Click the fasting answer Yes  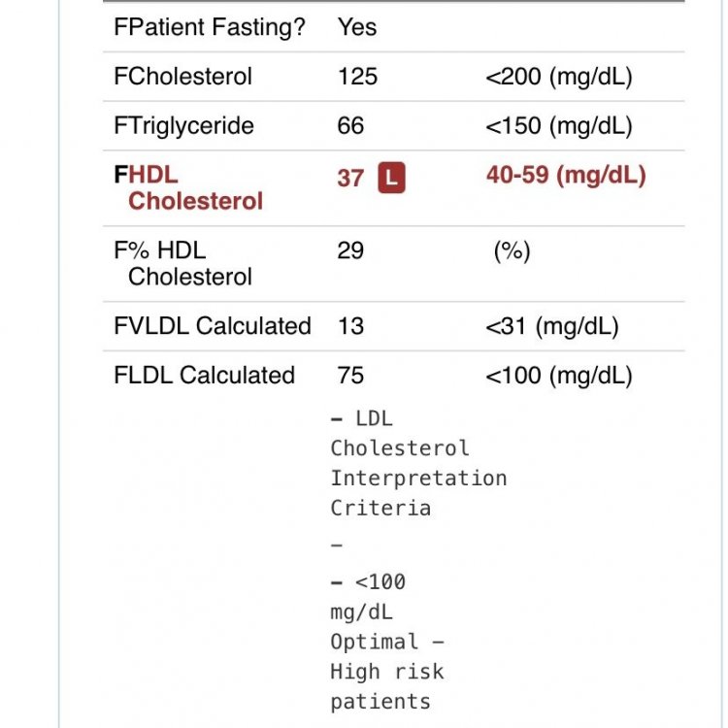356,27
